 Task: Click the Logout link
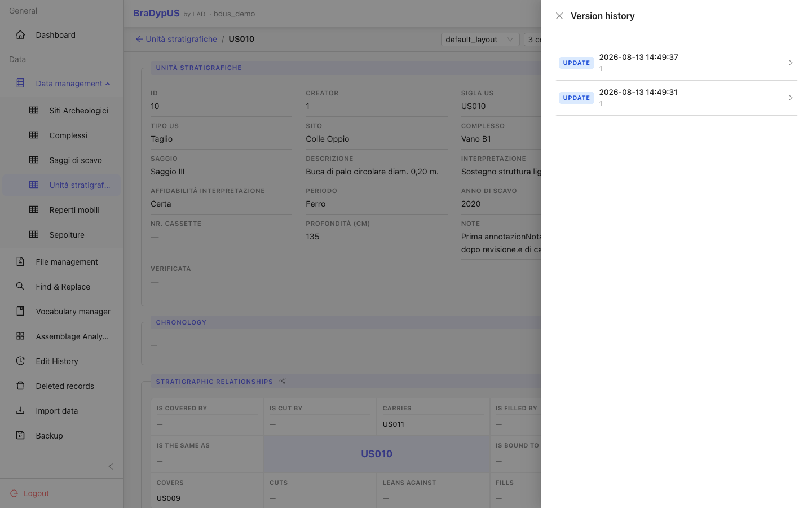[30, 493]
